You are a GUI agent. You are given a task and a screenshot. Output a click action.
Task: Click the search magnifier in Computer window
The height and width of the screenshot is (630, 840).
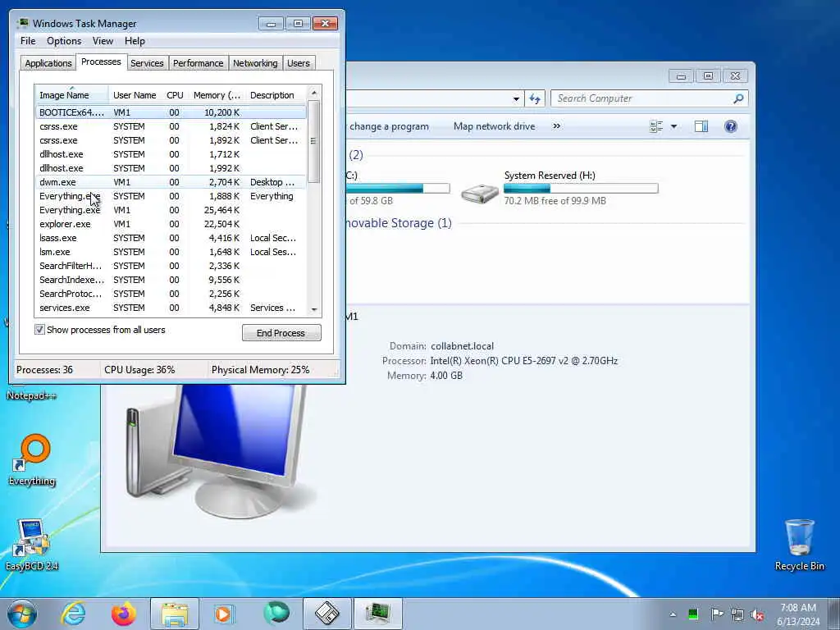pos(738,98)
